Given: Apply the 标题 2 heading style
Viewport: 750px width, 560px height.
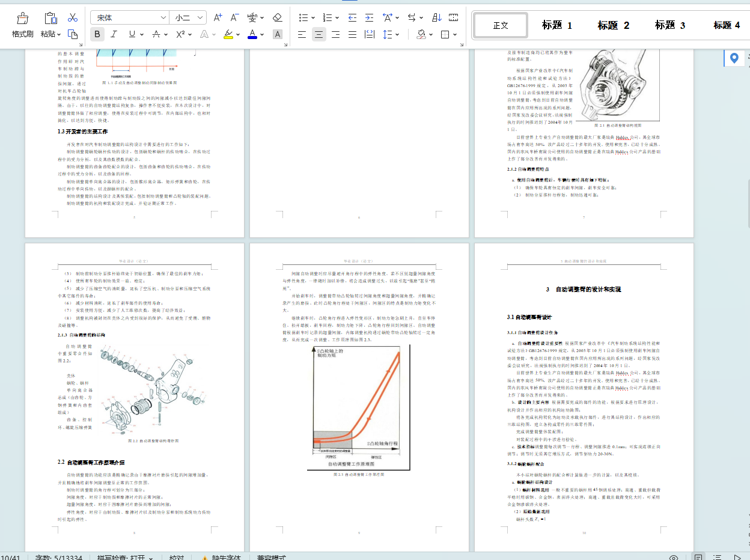Looking at the screenshot, I should [x=614, y=25].
